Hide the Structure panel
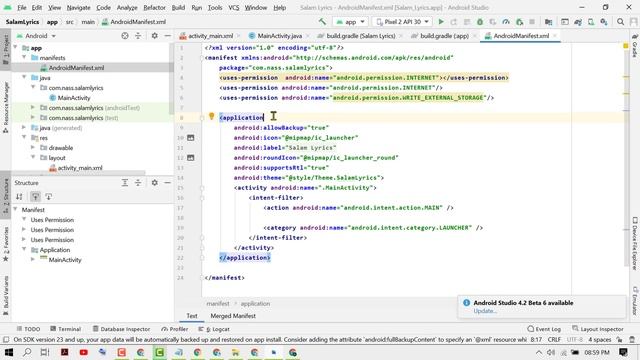This screenshot has width=640, height=360. point(167,183)
